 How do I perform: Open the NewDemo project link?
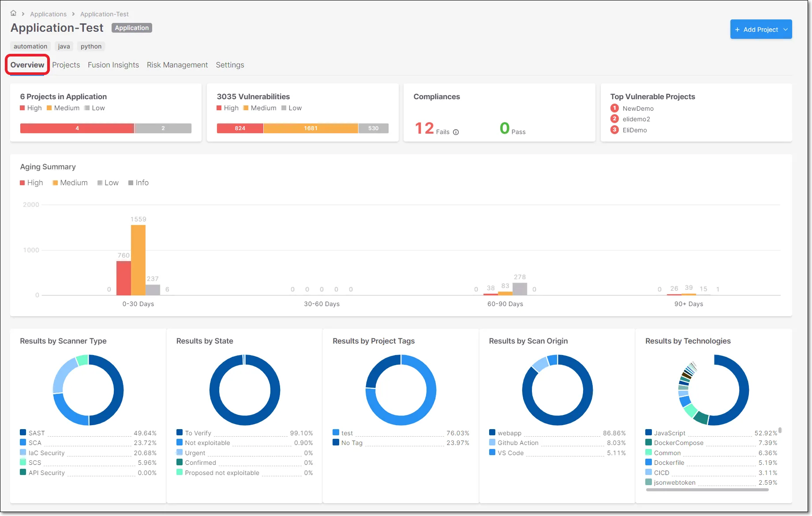pyautogui.click(x=638, y=108)
